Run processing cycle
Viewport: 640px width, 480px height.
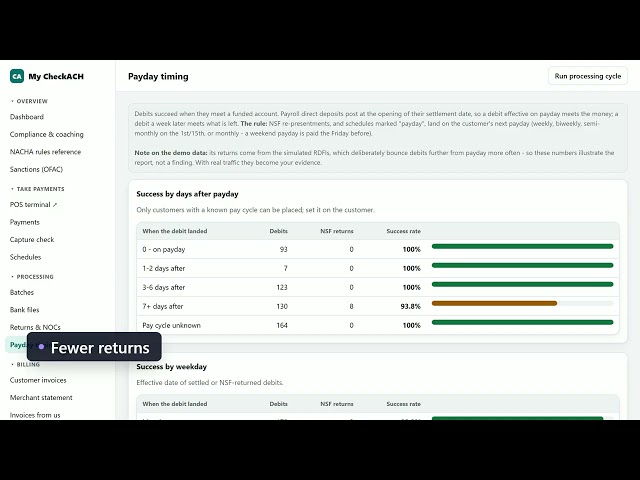click(x=588, y=76)
